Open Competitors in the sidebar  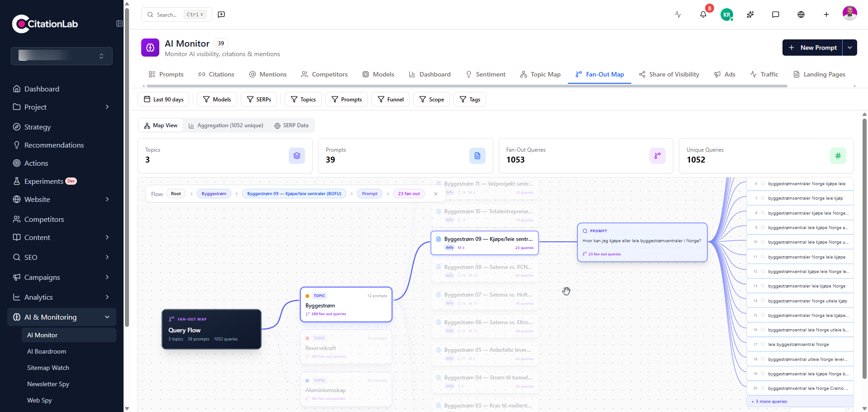click(62, 219)
